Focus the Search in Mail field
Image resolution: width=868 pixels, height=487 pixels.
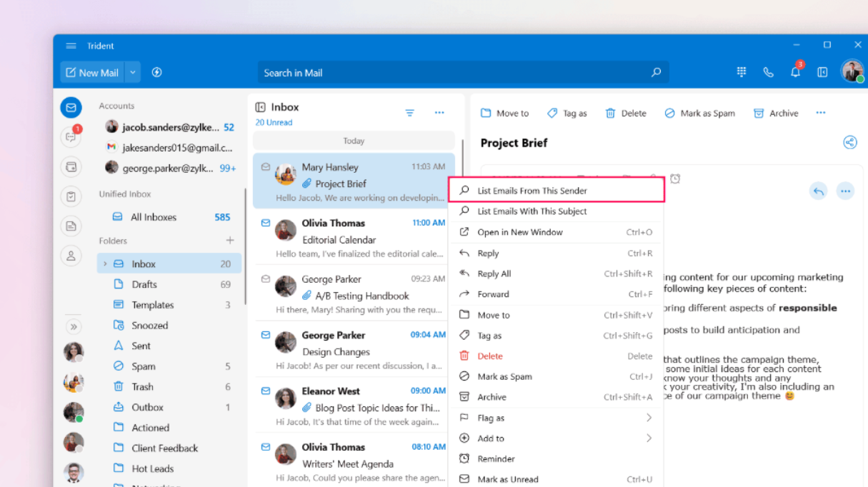tap(463, 72)
